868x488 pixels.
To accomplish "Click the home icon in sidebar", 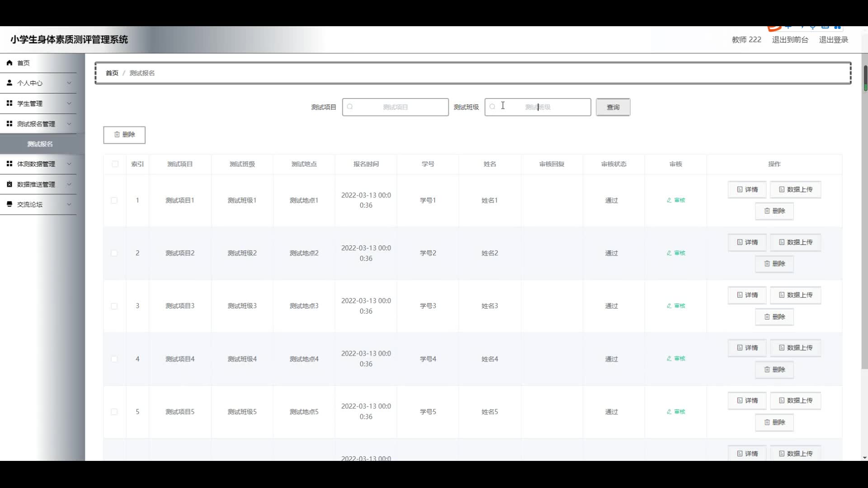I will click(x=9, y=63).
